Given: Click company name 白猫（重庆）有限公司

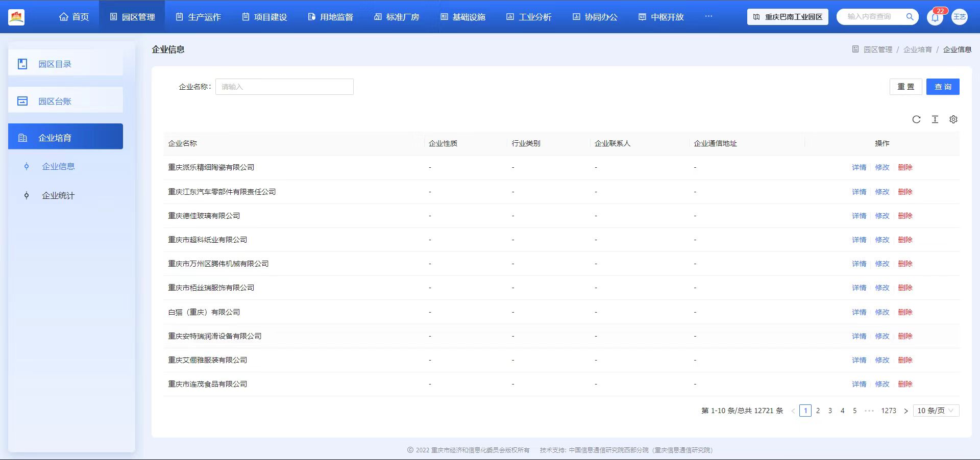Looking at the screenshot, I should click(x=204, y=312).
